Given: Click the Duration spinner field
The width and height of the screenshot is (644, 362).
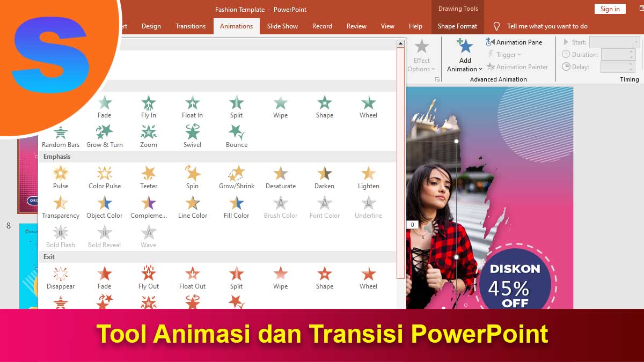Looking at the screenshot, I should coord(618,54).
